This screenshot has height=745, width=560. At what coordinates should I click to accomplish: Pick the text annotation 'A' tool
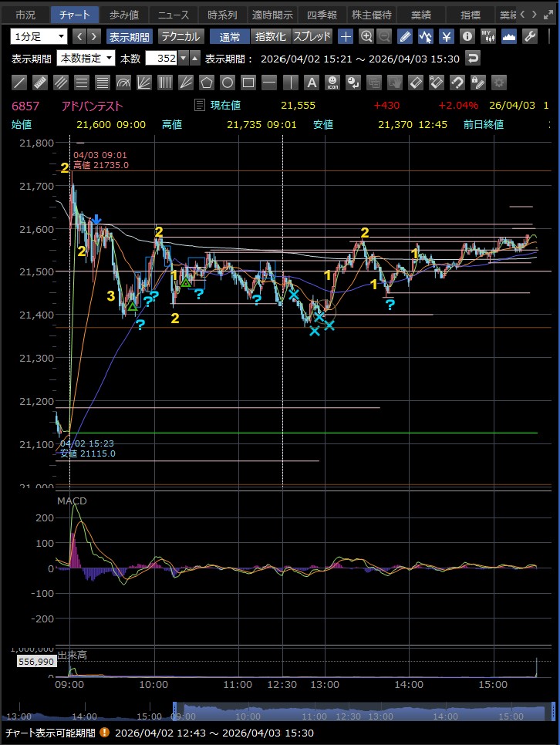[311, 83]
